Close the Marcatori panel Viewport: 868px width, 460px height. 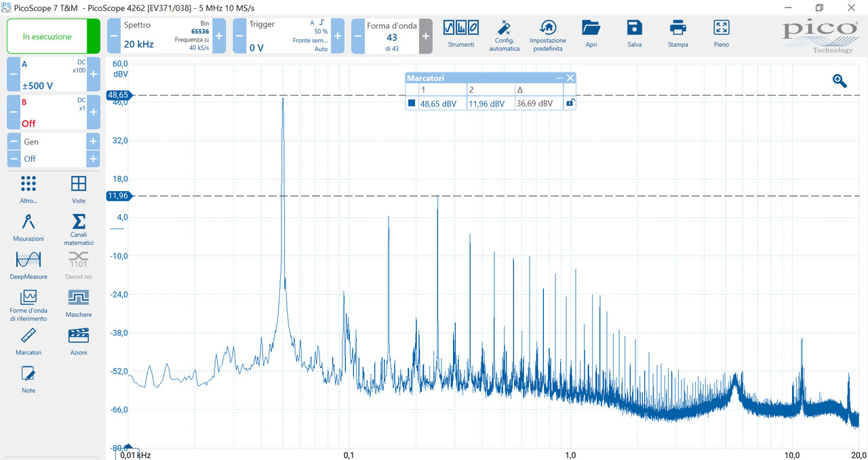[570, 78]
